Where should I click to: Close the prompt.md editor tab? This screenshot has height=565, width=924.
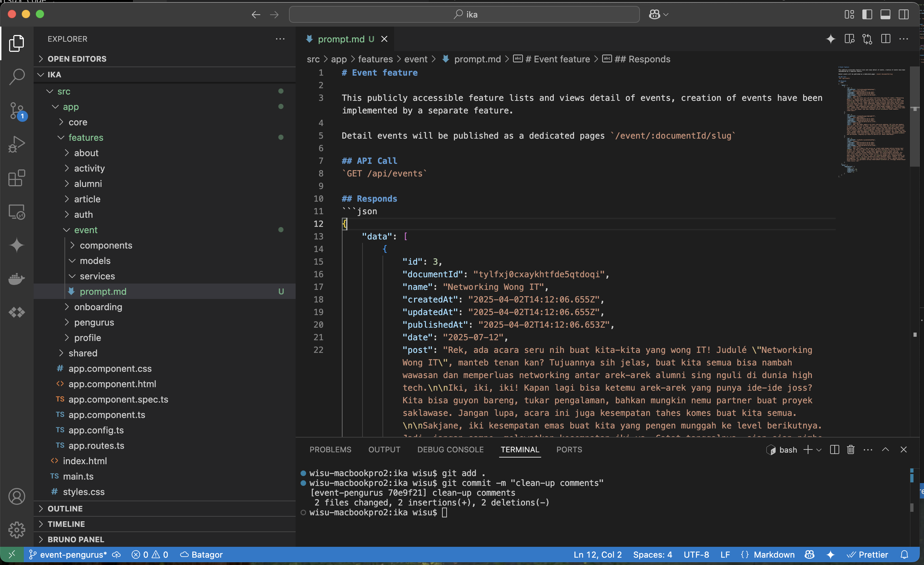coord(384,39)
